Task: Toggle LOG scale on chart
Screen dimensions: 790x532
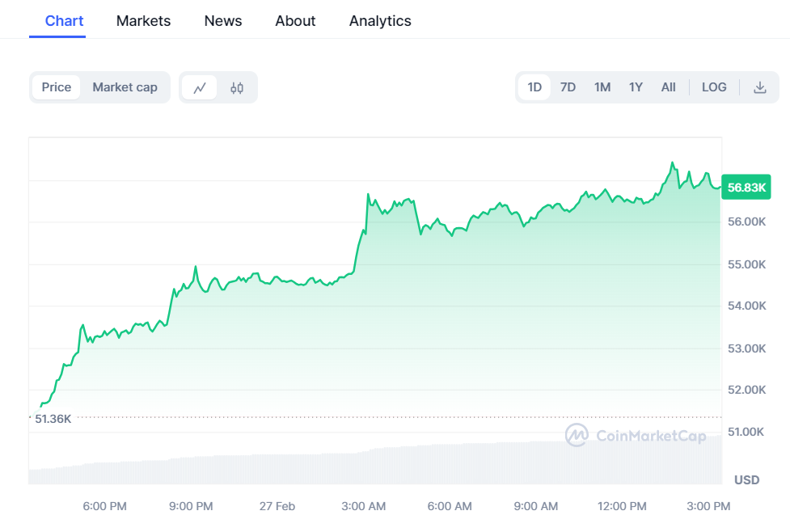Action: point(714,87)
